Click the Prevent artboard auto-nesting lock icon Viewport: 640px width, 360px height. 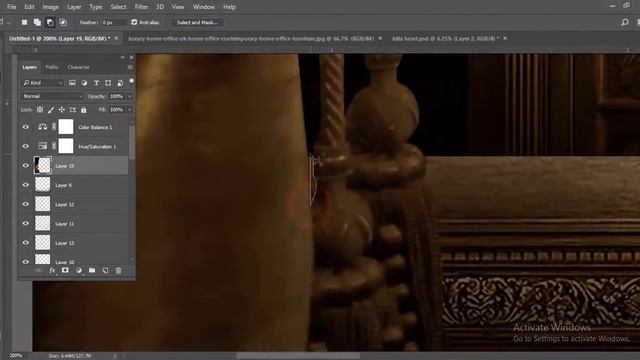(73, 110)
